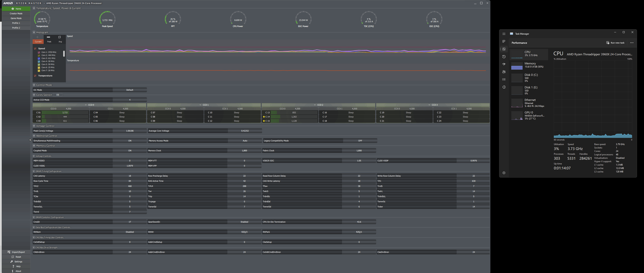Click Run new task in Task Manager
The width and height of the screenshot is (644, 273).
pos(615,43)
